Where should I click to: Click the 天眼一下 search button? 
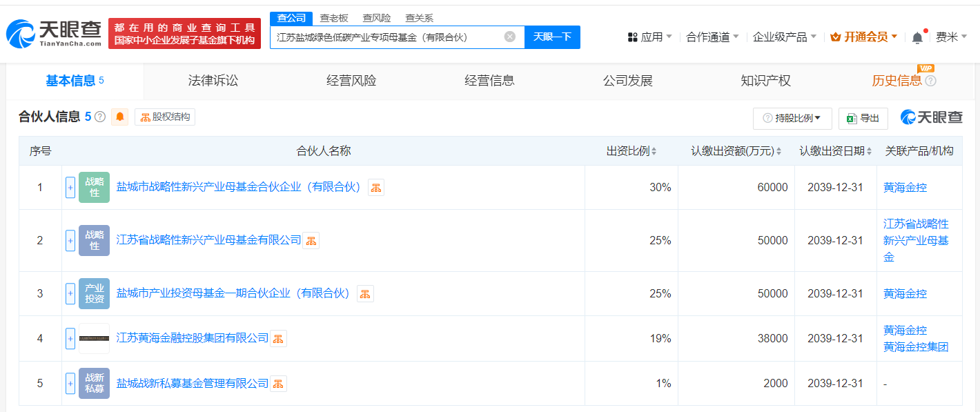pos(552,37)
